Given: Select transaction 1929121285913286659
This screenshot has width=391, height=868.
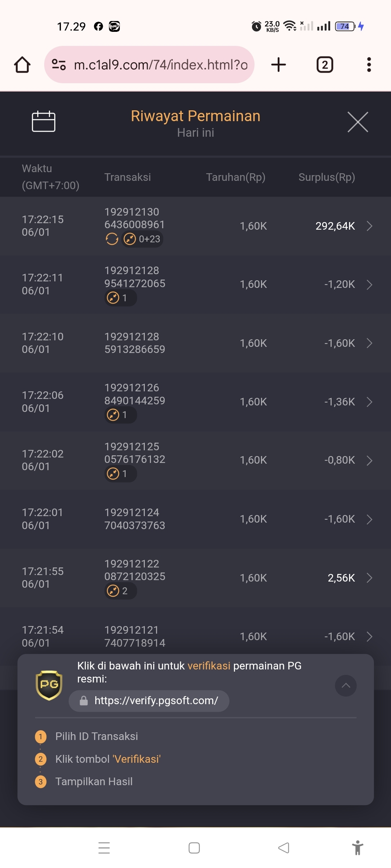Looking at the screenshot, I should (x=135, y=343).
